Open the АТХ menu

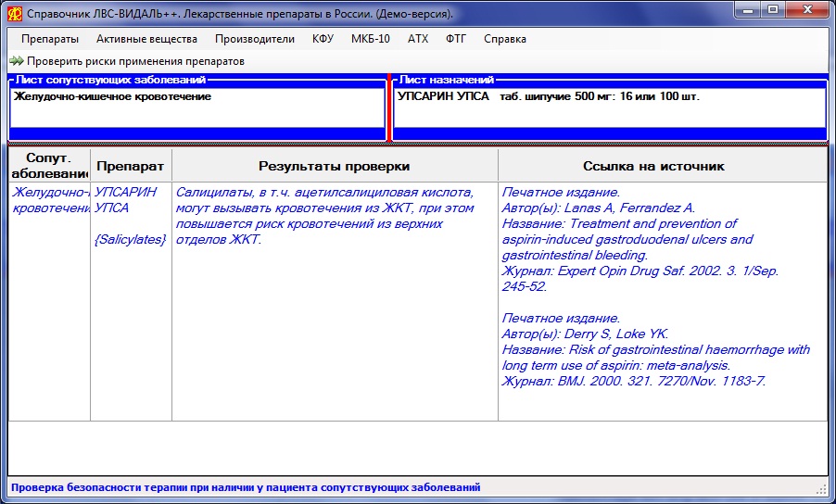pos(417,39)
